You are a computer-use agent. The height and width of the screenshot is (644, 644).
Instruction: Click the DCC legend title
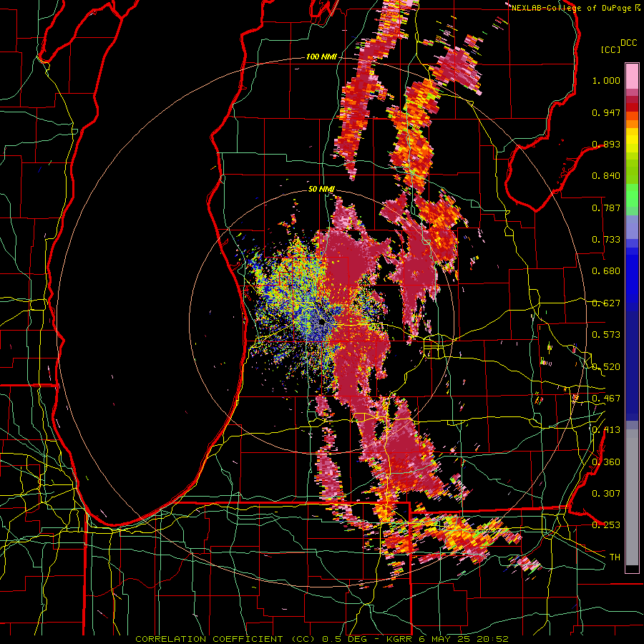click(628, 43)
